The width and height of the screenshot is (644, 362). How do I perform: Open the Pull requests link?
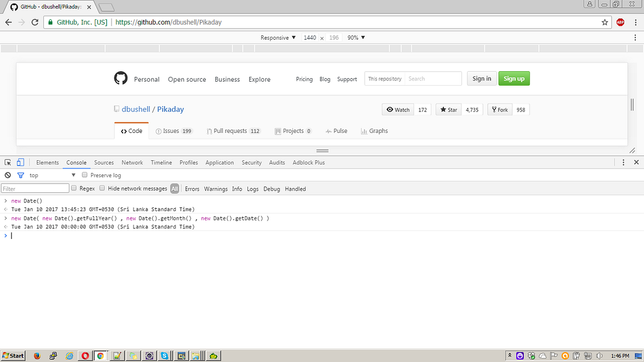click(x=233, y=131)
